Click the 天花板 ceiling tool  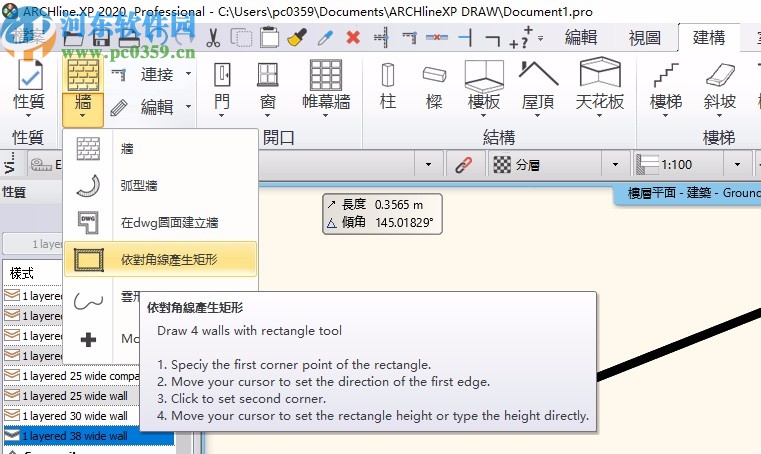[x=599, y=85]
